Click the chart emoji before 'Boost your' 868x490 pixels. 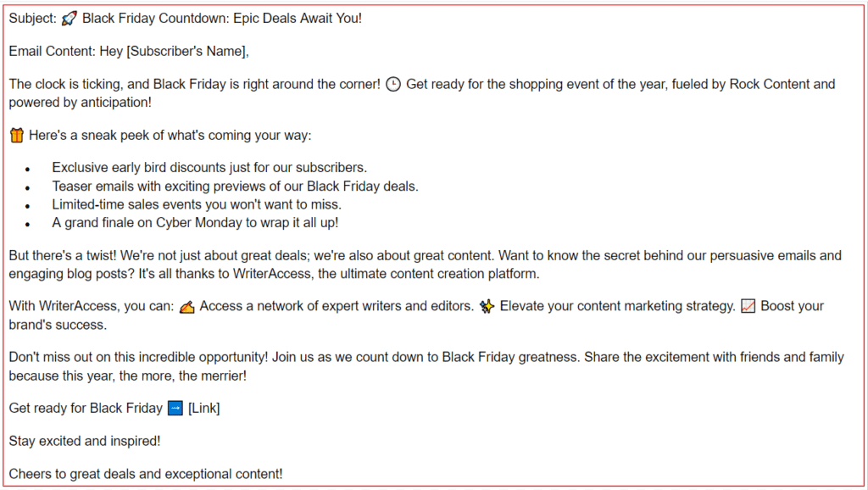pos(748,307)
